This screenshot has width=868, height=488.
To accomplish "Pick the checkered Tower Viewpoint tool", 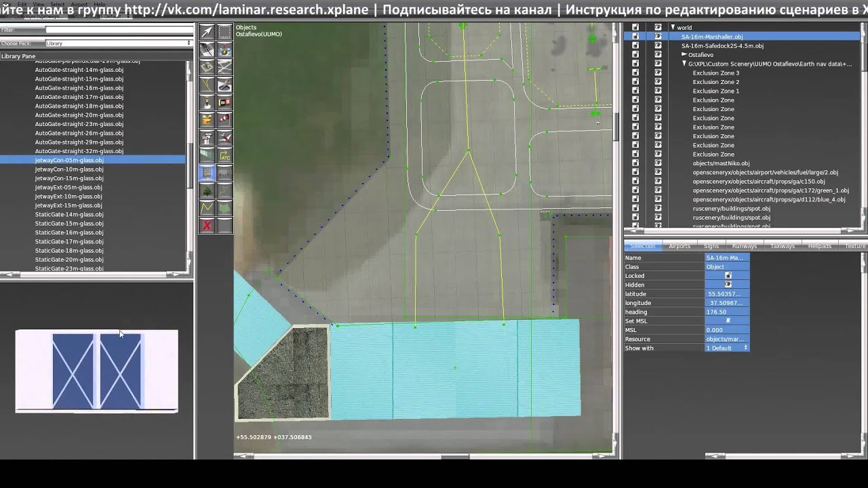I will (207, 138).
